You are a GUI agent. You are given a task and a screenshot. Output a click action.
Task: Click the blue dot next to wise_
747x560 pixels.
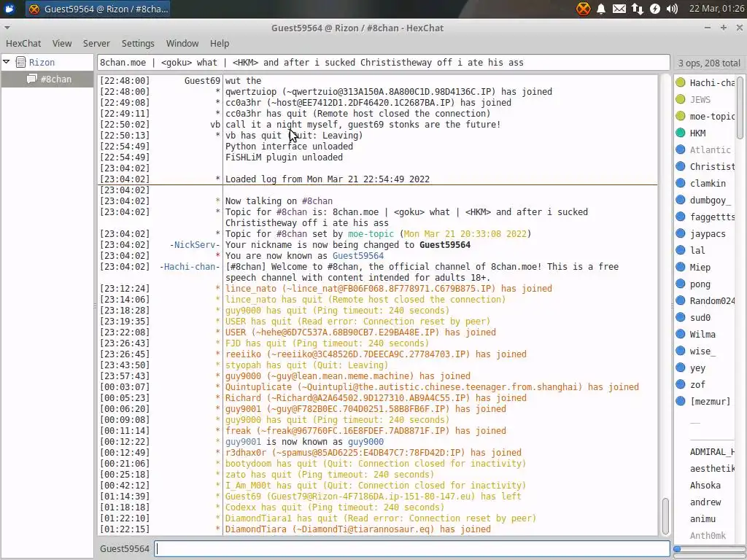click(x=681, y=351)
